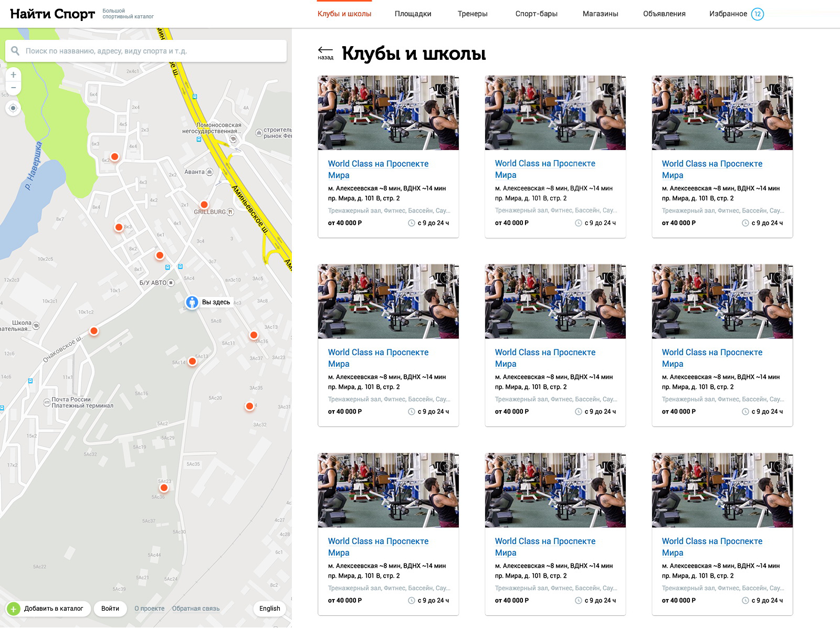Open the Площадки tab
Screen dimensions: 840x628
click(413, 14)
